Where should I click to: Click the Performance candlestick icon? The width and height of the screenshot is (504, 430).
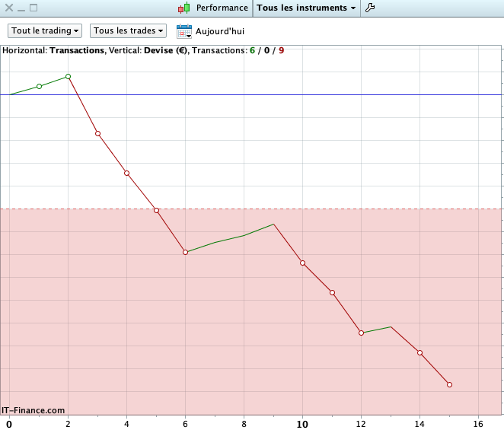[184, 8]
